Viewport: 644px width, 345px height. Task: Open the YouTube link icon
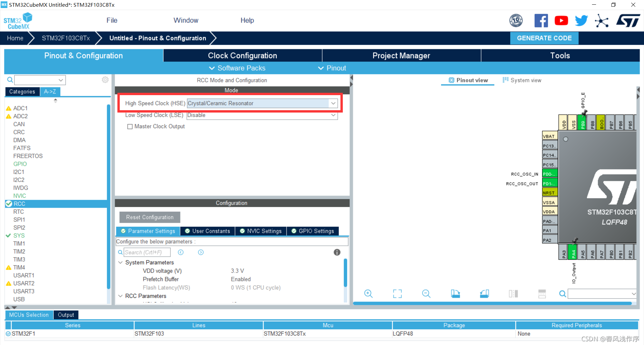(x=561, y=21)
